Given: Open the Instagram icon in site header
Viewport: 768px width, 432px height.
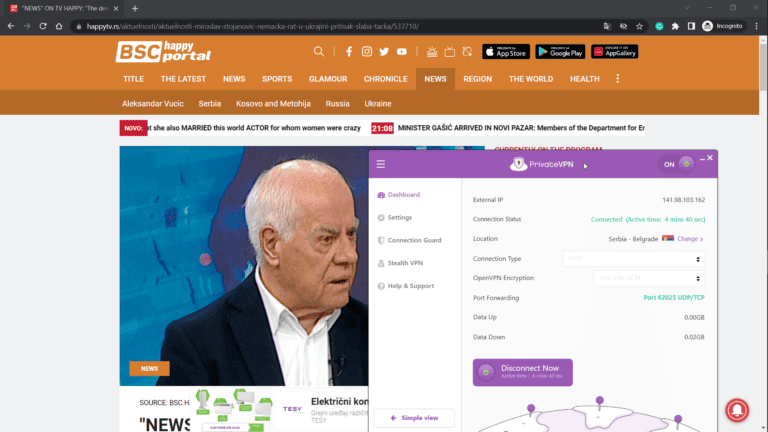Looking at the screenshot, I should coord(367,51).
